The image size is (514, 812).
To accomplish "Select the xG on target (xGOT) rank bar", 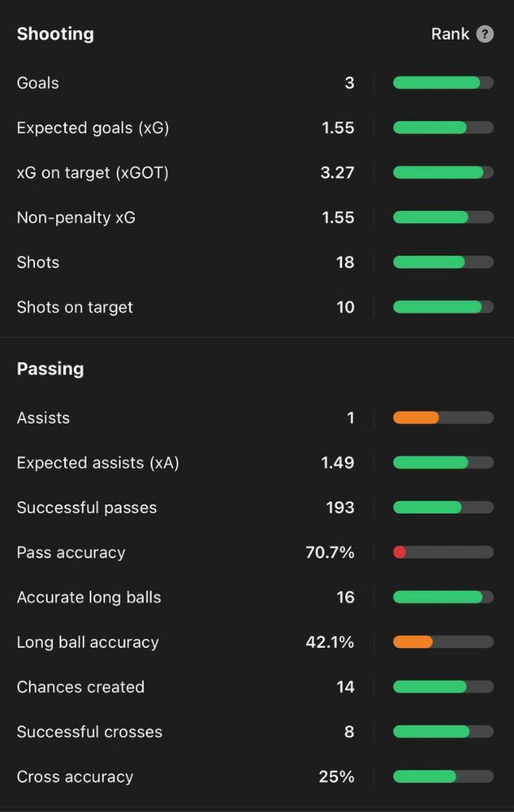I will click(443, 172).
